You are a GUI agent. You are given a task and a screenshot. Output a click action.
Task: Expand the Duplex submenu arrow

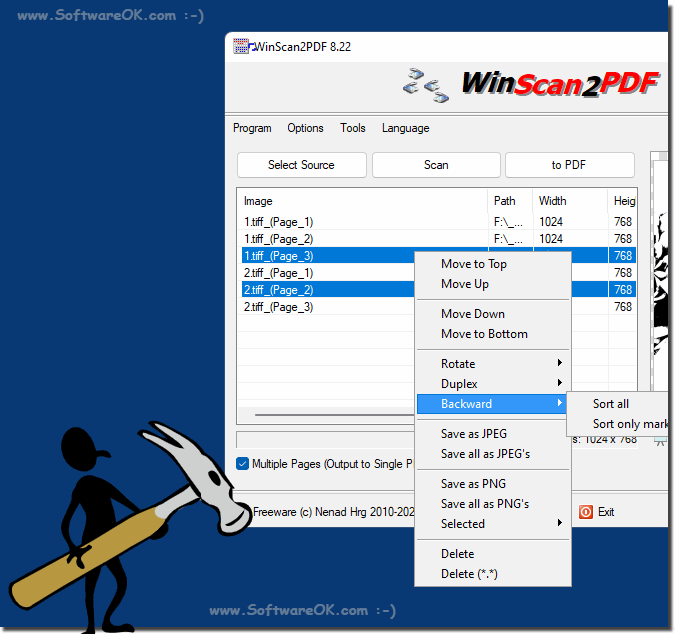pos(559,383)
